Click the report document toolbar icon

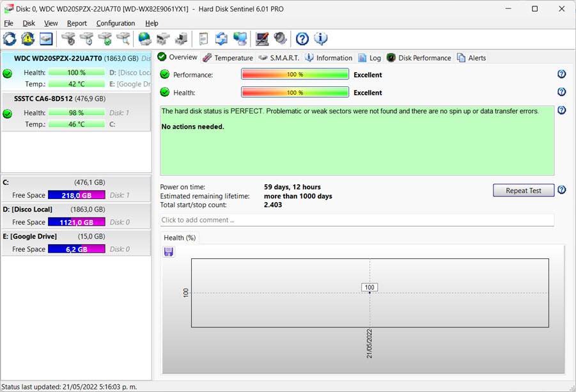(203, 38)
